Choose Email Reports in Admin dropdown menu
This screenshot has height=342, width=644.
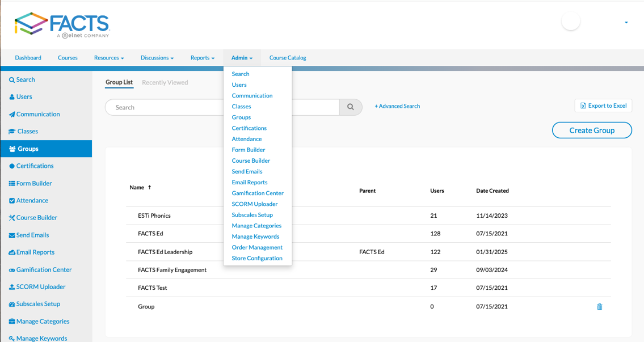250,182
